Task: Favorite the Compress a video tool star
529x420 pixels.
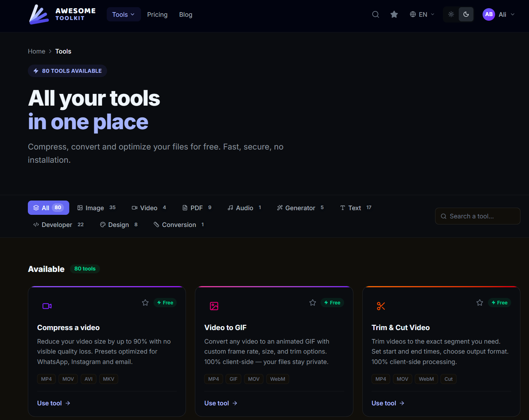Action: (145, 302)
